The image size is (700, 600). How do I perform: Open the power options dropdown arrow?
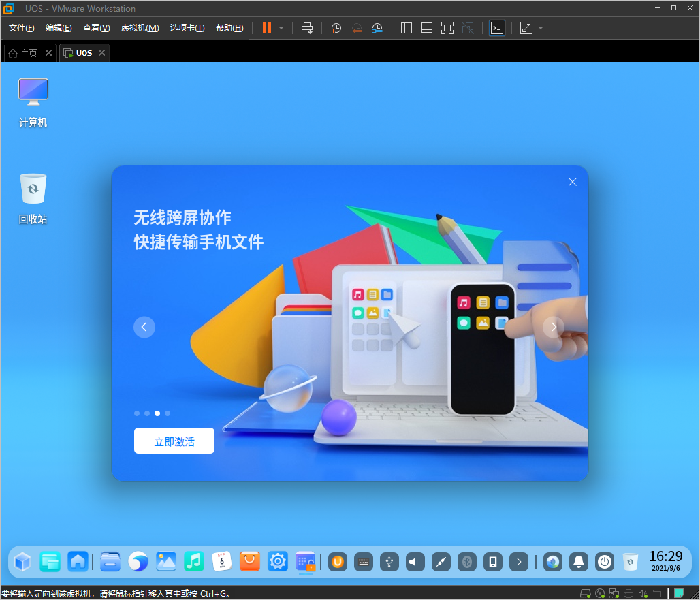281,28
